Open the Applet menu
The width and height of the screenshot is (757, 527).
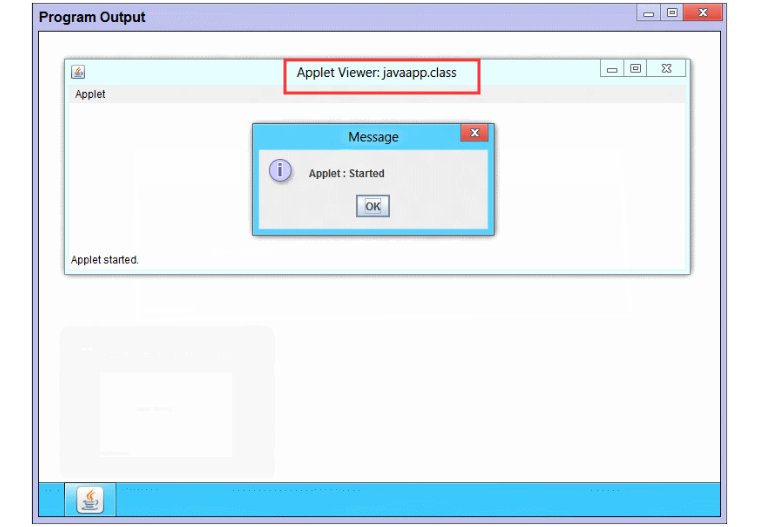[90, 94]
